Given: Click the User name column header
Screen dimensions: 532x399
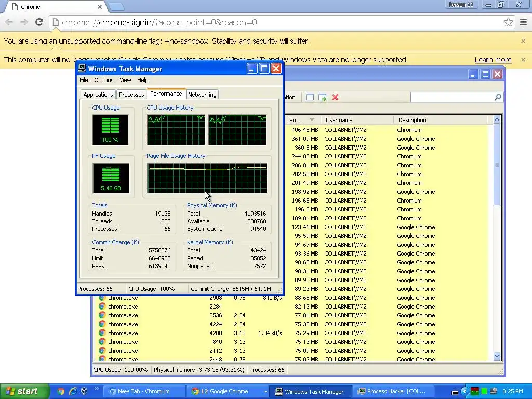Looking at the screenshot, I should pyautogui.click(x=357, y=120).
